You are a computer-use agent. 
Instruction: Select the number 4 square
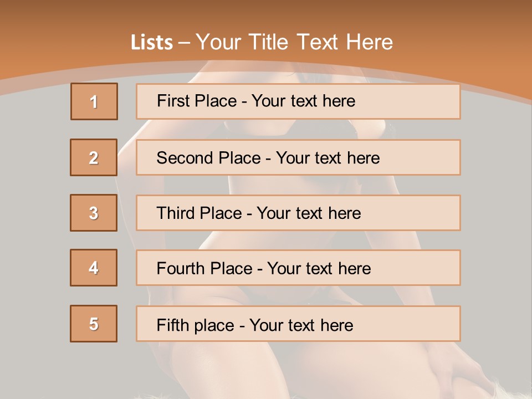point(94,268)
